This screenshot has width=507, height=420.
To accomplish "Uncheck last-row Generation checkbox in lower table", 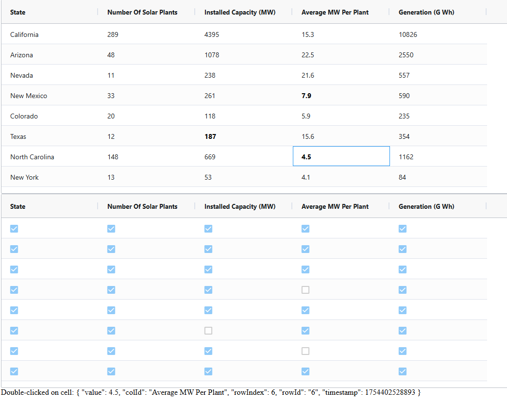I will [x=403, y=371].
